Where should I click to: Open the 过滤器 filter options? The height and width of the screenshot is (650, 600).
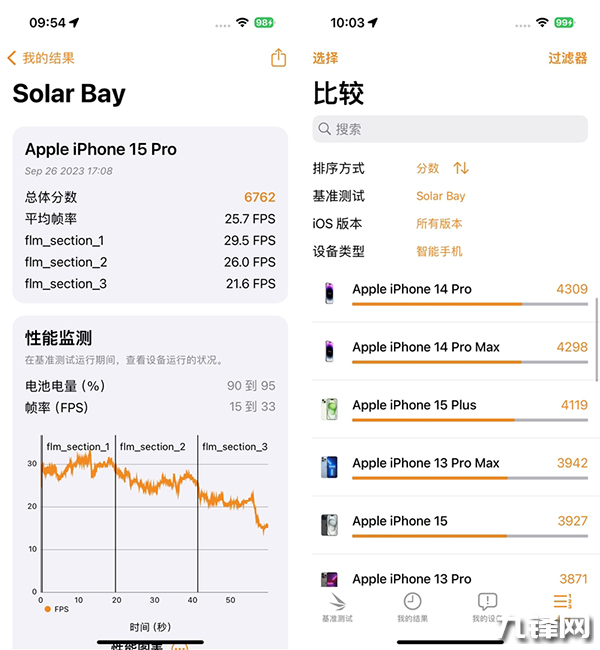coord(567,58)
